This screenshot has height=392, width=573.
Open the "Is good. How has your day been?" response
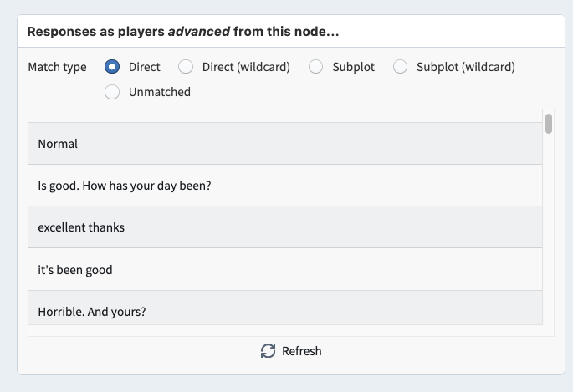(x=284, y=186)
